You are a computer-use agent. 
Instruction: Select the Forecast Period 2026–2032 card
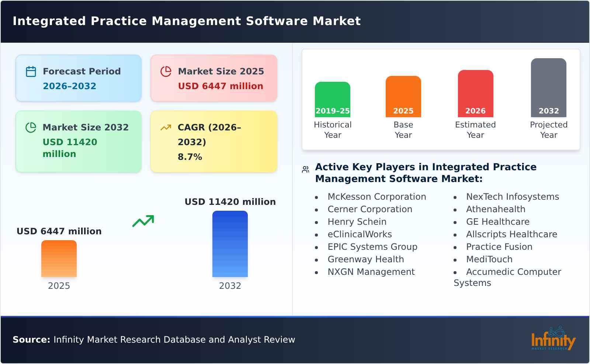(79, 78)
